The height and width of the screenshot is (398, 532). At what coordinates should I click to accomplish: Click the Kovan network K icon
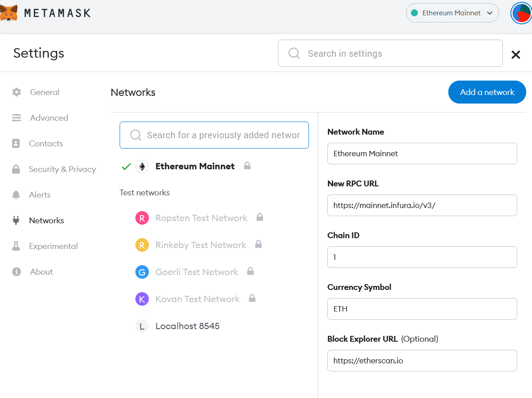click(142, 299)
